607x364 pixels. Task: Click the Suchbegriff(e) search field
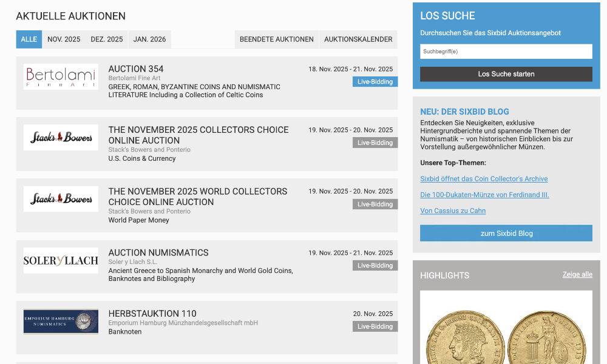click(x=506, y=52)
